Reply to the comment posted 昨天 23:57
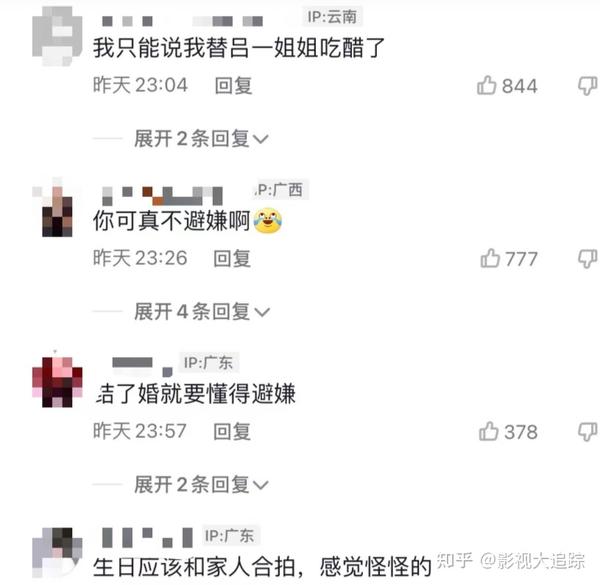 point(232,432)
